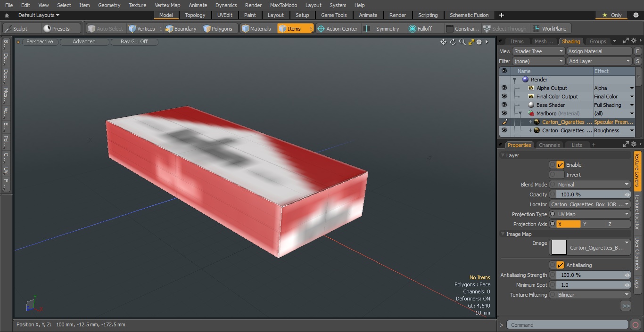The image size is (644, 332).
Task: Click the S button beside Add Layer
Action: coord(637,61)
